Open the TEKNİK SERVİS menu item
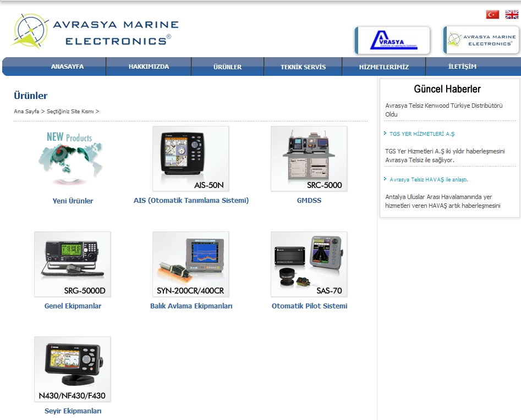The image size is (521, 420). (303, 67)
